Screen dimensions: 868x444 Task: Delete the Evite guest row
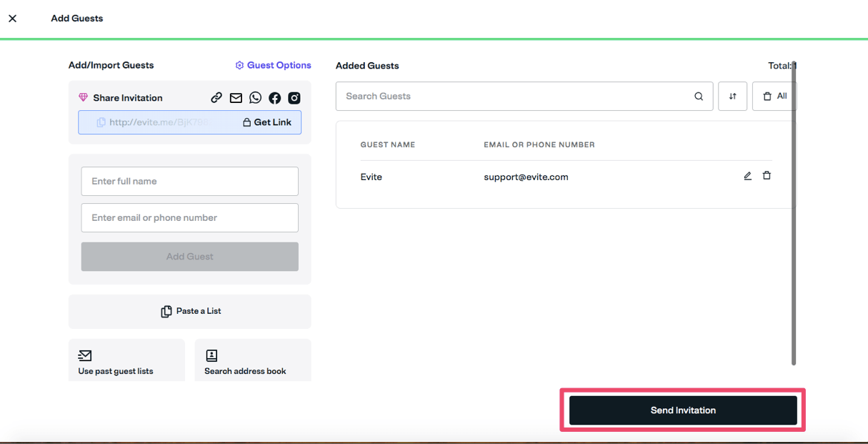coord(767,176)
